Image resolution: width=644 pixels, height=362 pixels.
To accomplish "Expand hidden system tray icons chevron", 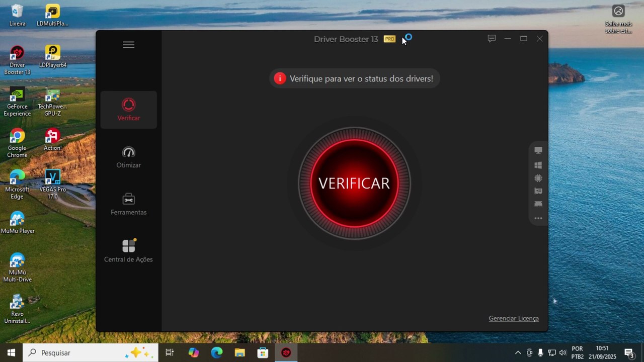I will [x=518, y=352].
